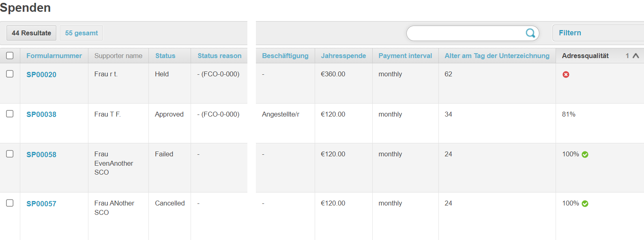The width and height of the screenshot is (644, 240).
Task: Select all rows with header checkbox
Action: 10,56
